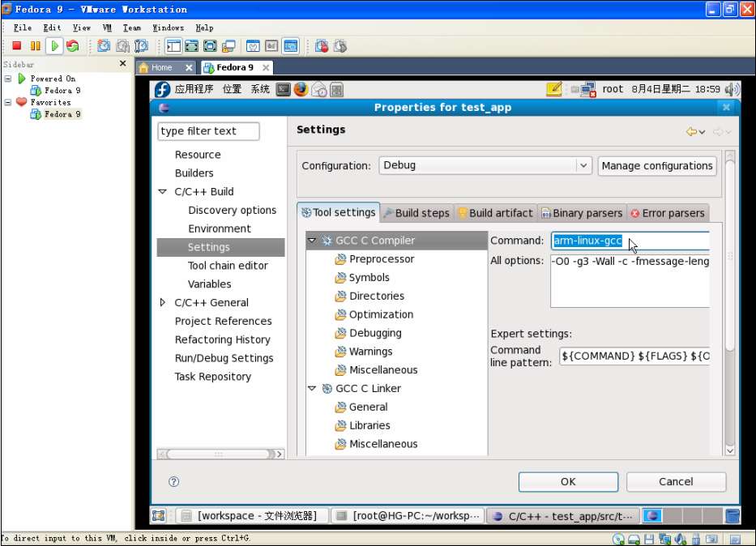Click the left tree horizontal scrollbar

[221, 454]
